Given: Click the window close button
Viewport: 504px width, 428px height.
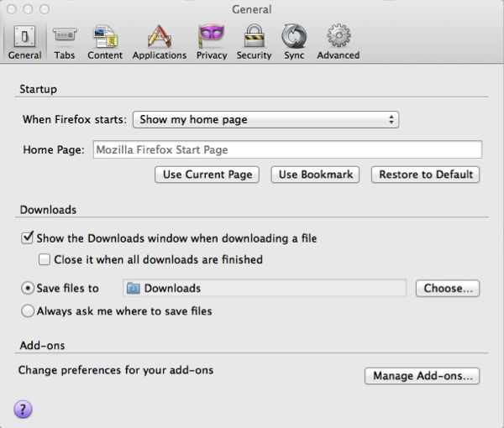Looking at the screenshot, I should coord(12,9).
